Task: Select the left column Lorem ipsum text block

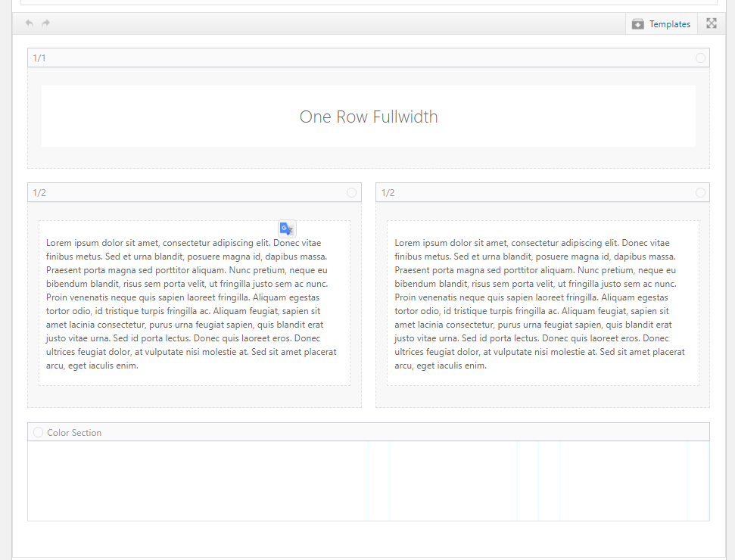Action: coord(195,303)
